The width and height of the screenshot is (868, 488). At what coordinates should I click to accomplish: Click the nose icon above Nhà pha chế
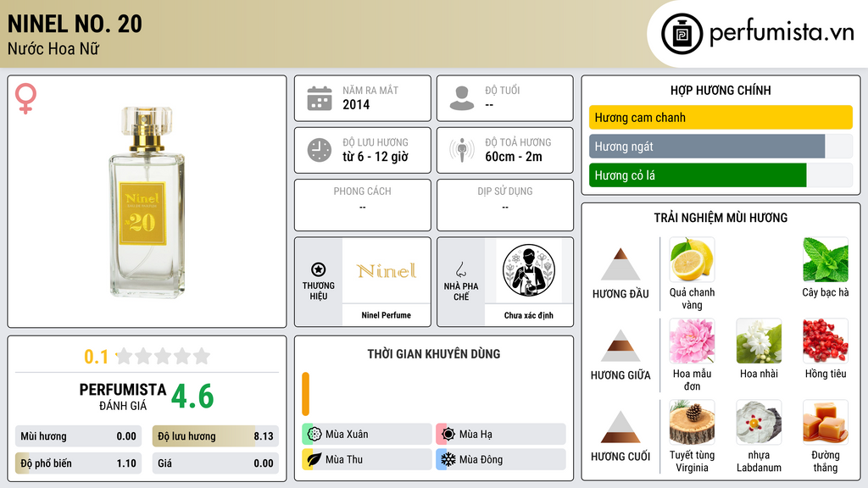click(x=460, y=269)
